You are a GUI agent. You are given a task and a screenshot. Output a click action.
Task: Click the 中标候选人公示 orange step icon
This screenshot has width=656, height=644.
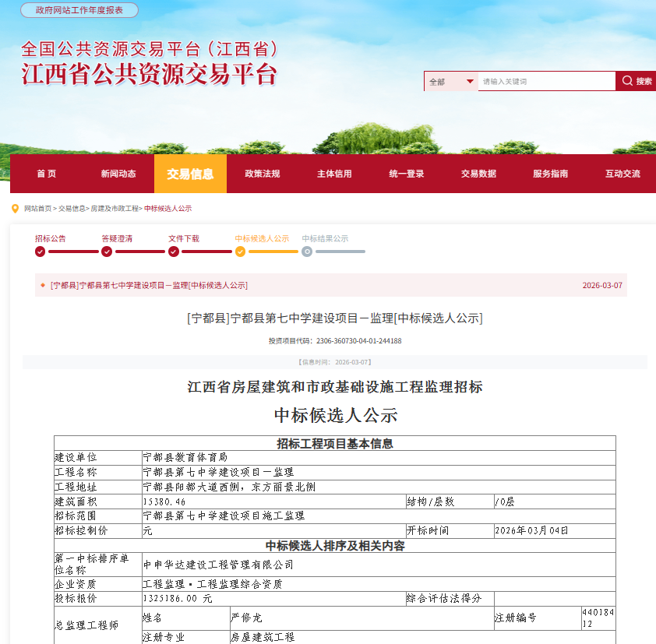coord(240,252)
